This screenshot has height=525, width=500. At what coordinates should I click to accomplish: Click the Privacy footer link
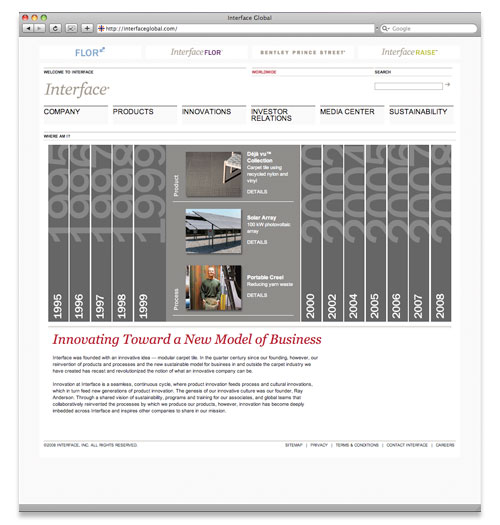(319, 445)
